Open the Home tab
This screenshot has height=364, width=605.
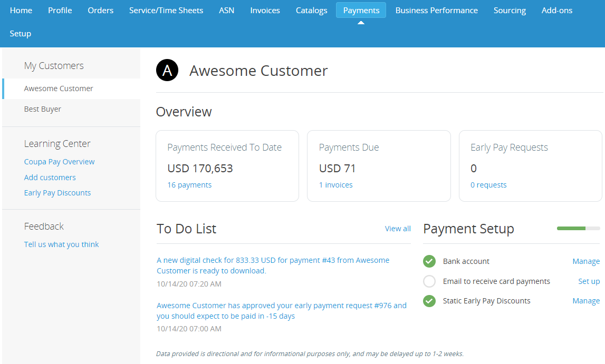coord(21,11)
